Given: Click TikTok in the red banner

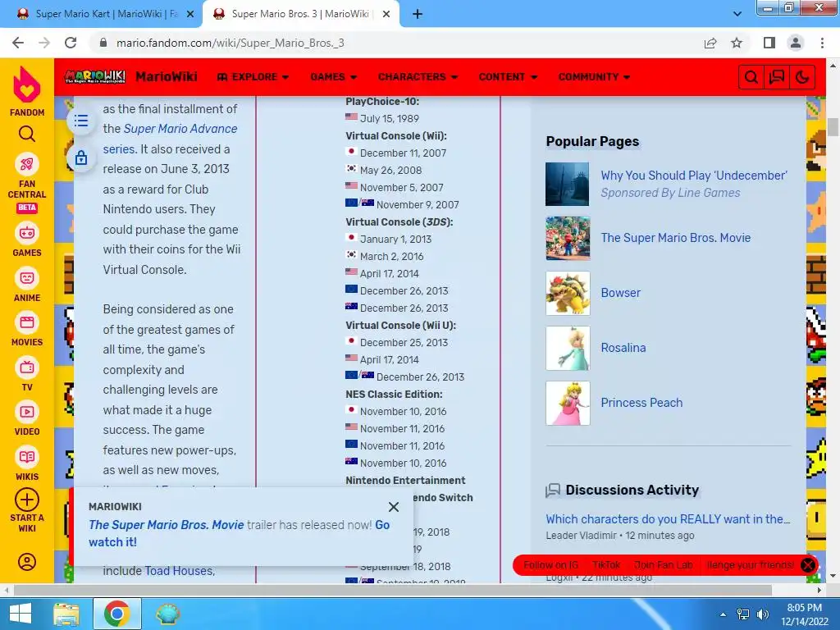Looking at the screenshot, I should tap(606, 565).
